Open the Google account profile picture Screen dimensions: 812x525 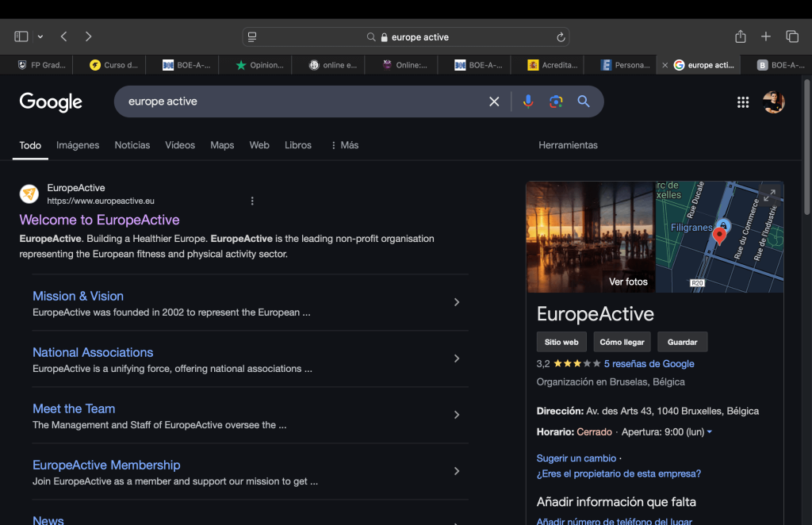773,102
